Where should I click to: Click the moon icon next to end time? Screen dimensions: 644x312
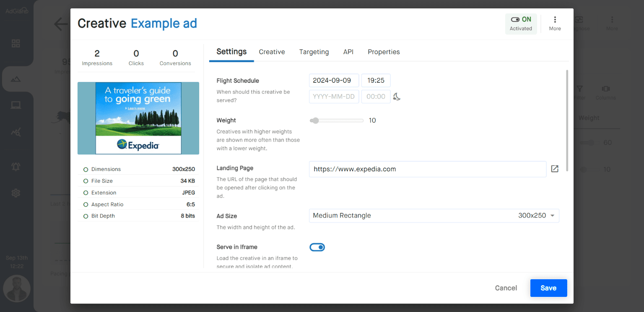click(397, 96)
